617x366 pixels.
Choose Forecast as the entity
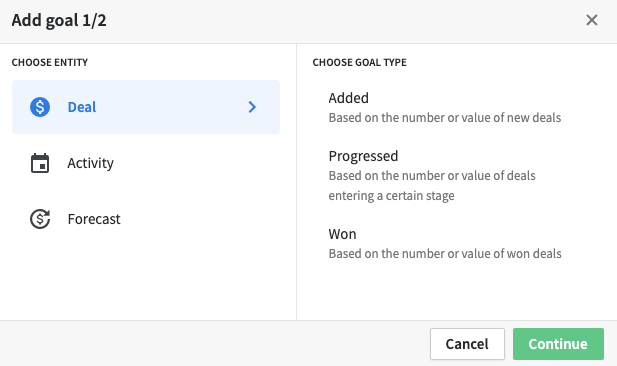tap(146, 219)
